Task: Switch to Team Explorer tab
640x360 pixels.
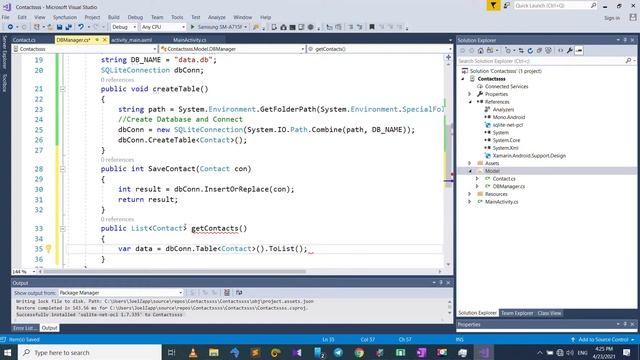Action: (517, 313)
